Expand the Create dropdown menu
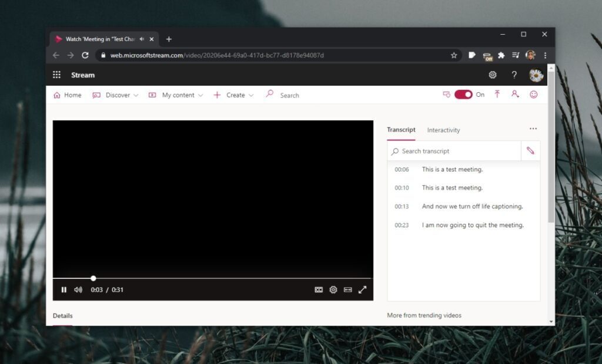Screen dimensions: 602x364 [233, 95]
